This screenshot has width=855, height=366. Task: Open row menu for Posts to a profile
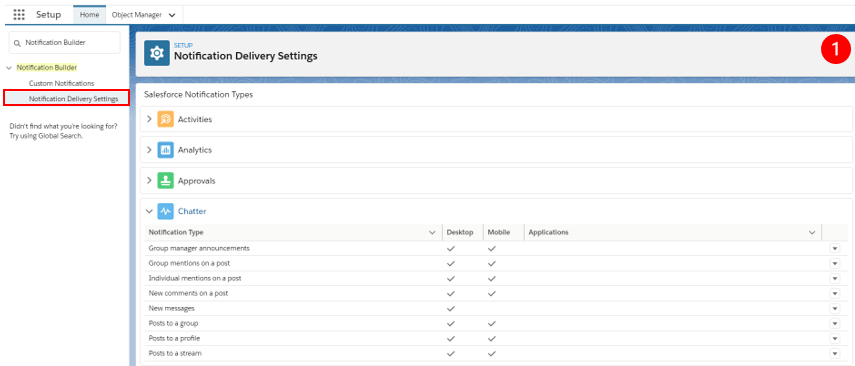click(x=835, y=338)
